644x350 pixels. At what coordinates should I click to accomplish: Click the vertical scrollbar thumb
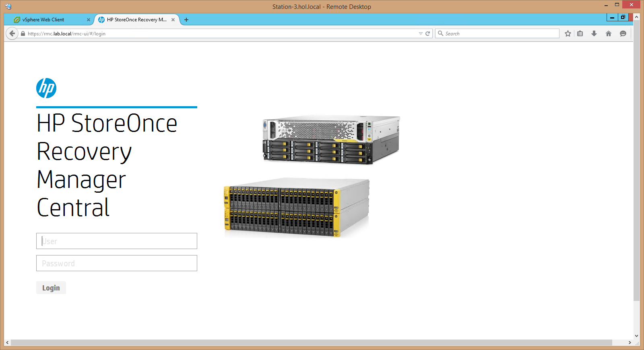636,161
